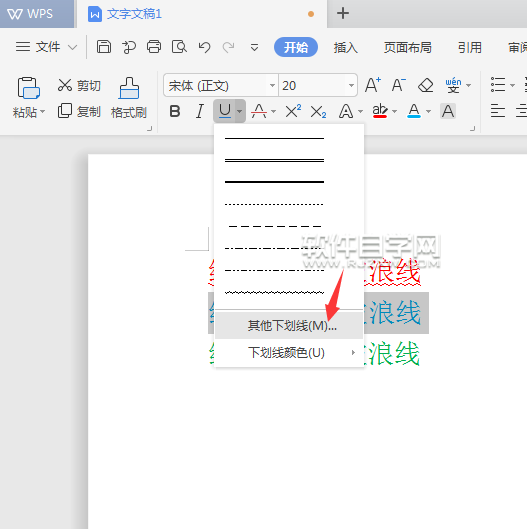Expand the Text Effects dropdown arrow
The width and height of the screenshot is (527, 529).
[360, 111]
